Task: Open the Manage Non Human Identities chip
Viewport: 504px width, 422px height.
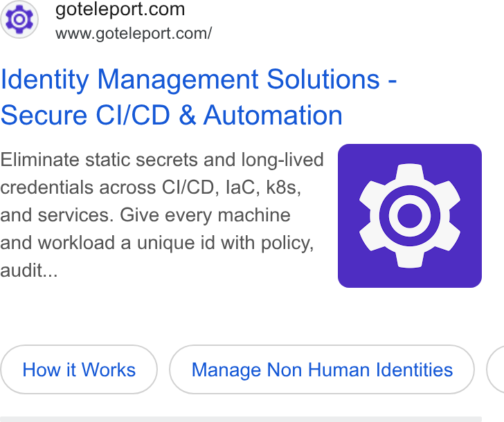Action: click(322, 369)
